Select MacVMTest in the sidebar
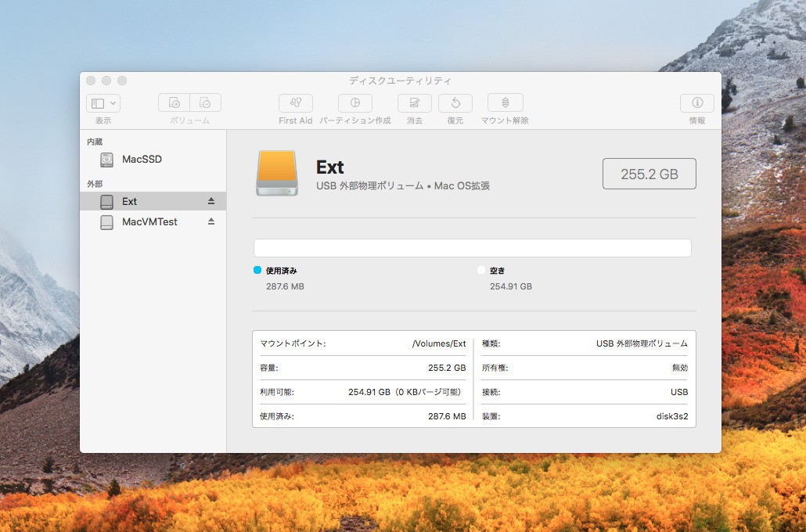 pyautogui.click(x=149, y=222)
